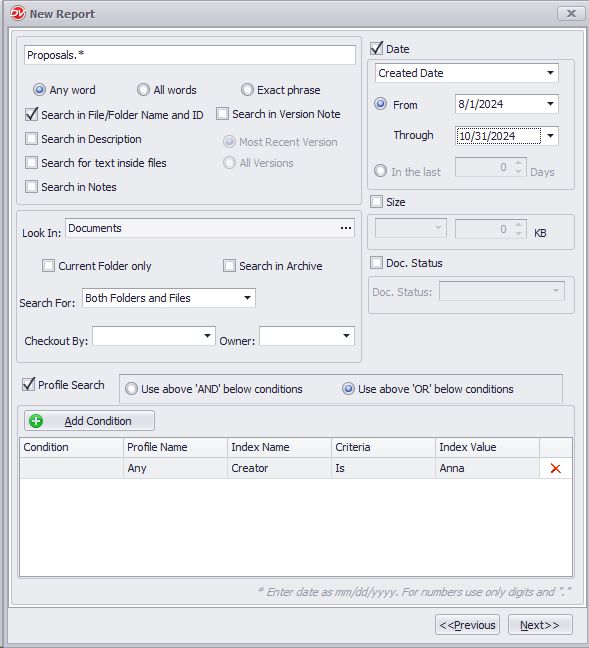589x648 pixels.
Task: Enable Search in Description checkbox
Action: point(31,138)
